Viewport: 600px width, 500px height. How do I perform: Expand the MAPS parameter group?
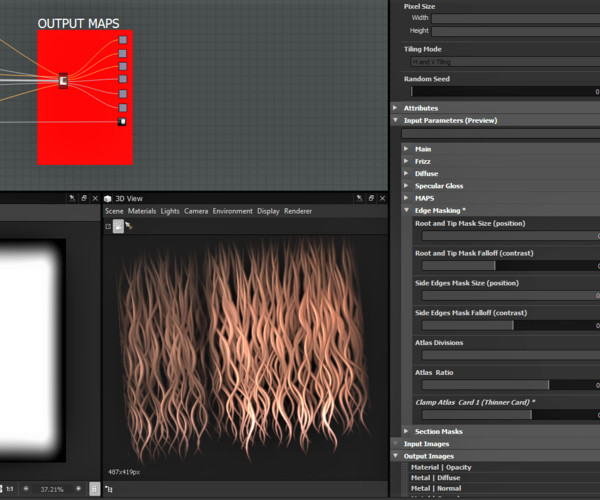406,198
